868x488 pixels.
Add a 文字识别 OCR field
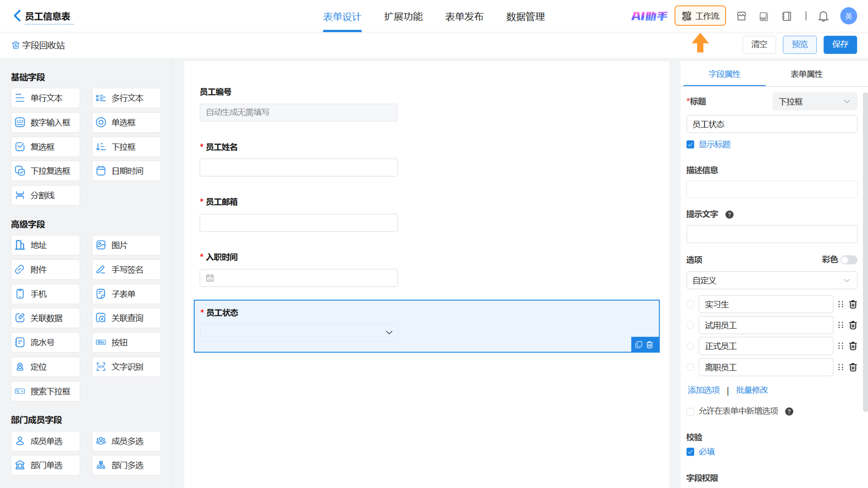coord(126,367)
